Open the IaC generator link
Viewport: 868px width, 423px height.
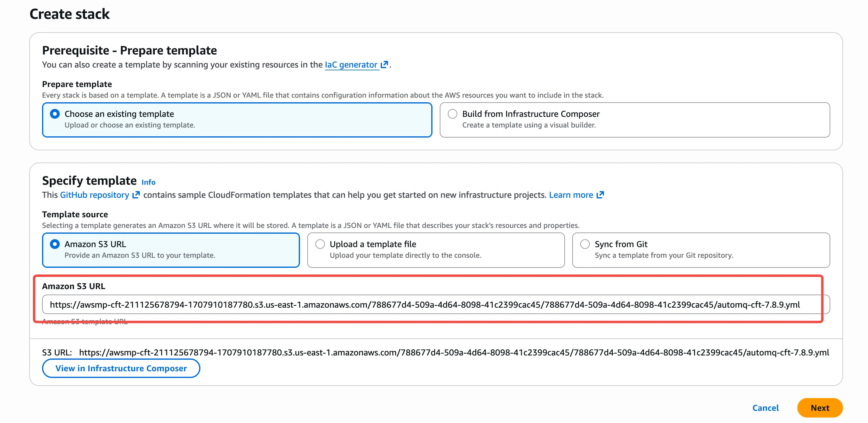(x=351, y=65)
